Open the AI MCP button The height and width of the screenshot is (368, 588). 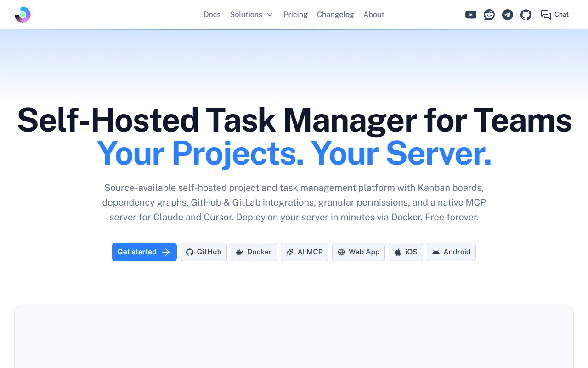point(305,252)
